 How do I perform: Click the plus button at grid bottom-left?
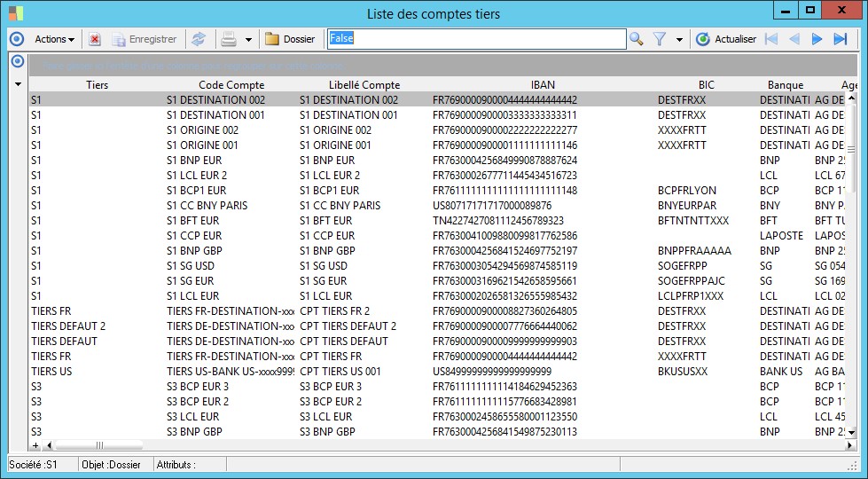35,444
